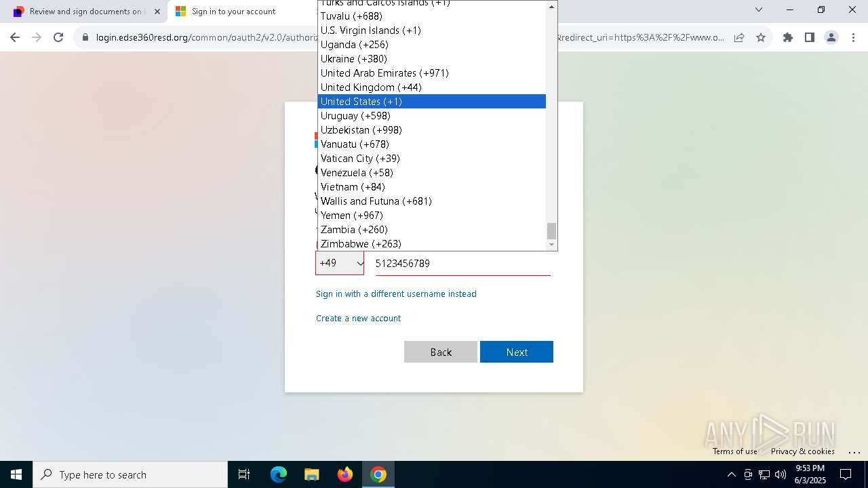
Task: Open the tab search chevron in the title bar
Action: click(759, 9)
